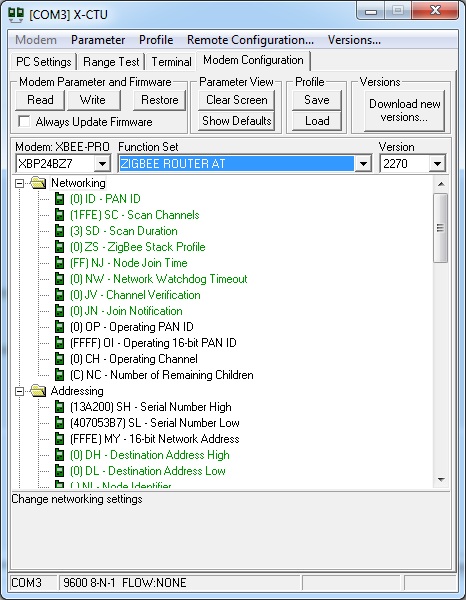This screenshot has width=466, height=600.
Task: Click the icon beside NC - Number of Remaining Children
Action: 59,375
